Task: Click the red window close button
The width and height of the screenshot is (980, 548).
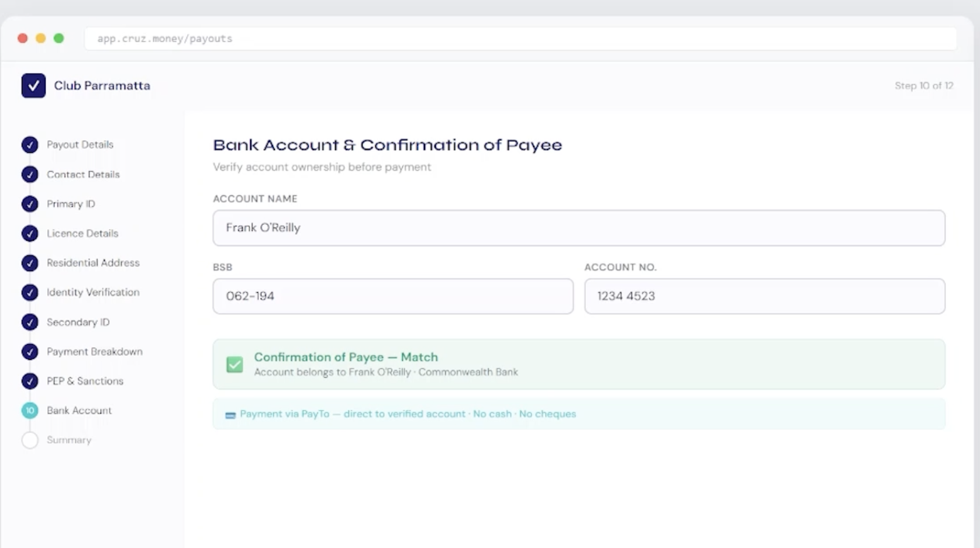Action: tap(23, 38)
